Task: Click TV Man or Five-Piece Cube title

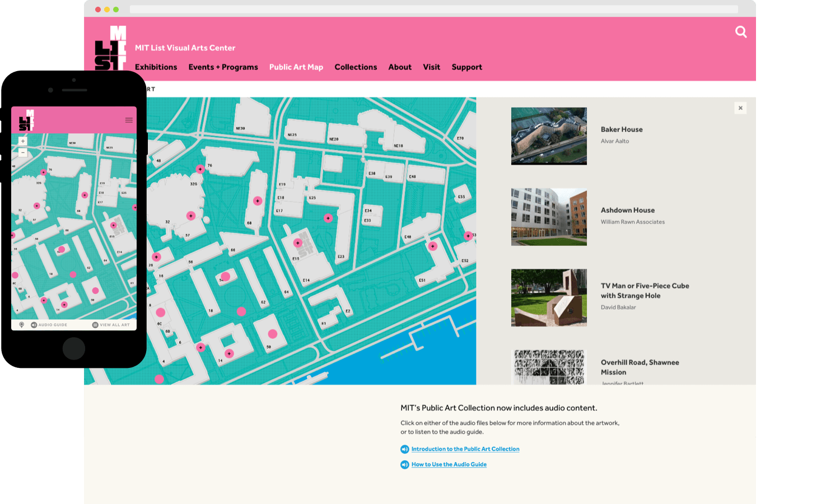Action: [645, 291]
